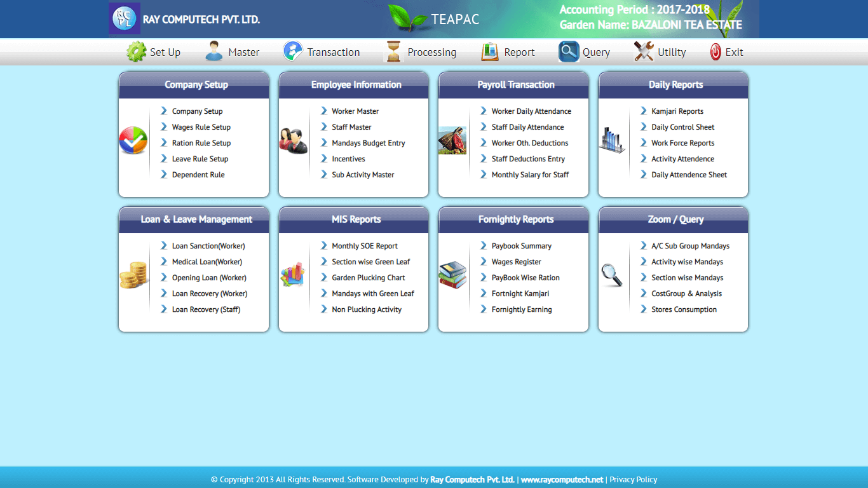Open Wages Register
This screenshot has height=488, width=868.
tap(517, 262)
